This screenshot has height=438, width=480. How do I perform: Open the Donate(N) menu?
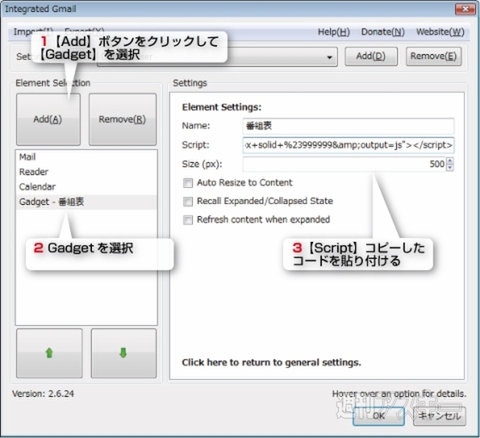coord(383,32)
